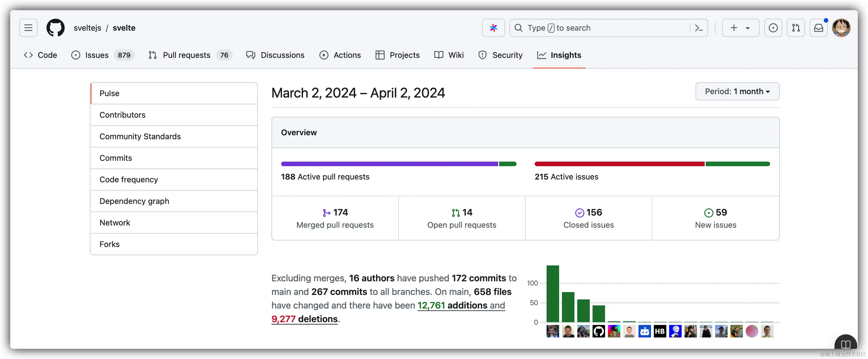868x359 pixels.
Task: Open the Period: 1 month dropdown
Action: 737,91
